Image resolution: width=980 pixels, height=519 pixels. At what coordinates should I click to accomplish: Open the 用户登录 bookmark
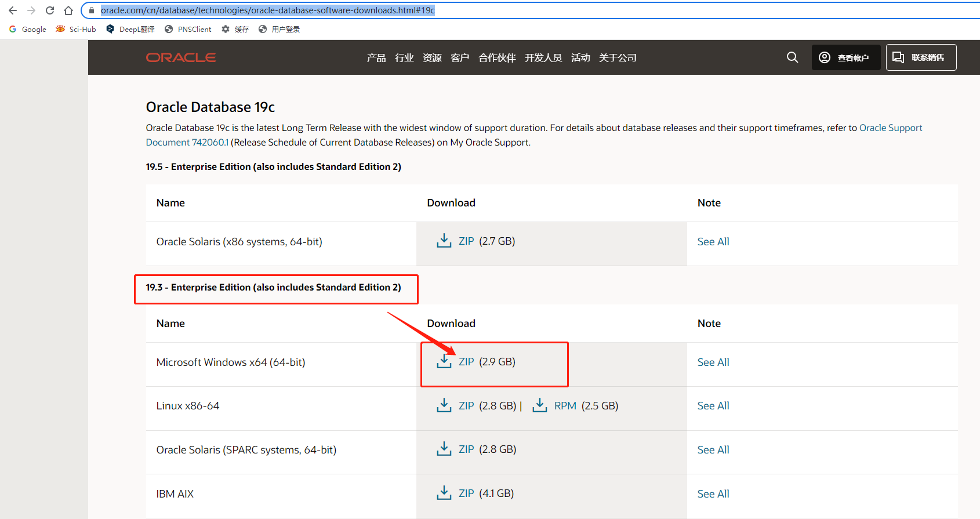pyautogui.click(x=280, y=29)
